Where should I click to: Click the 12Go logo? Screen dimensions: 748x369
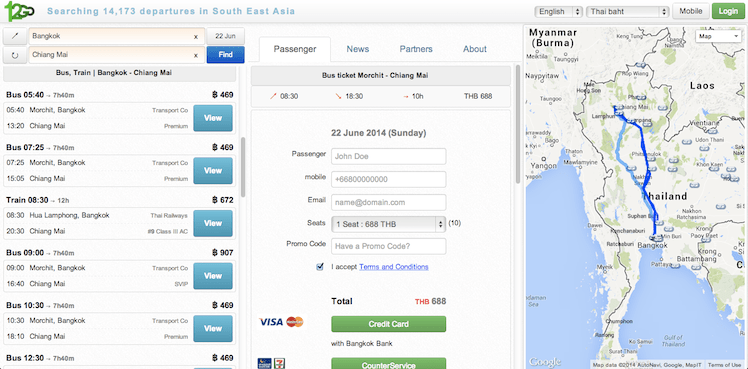(x=19, y=11)
